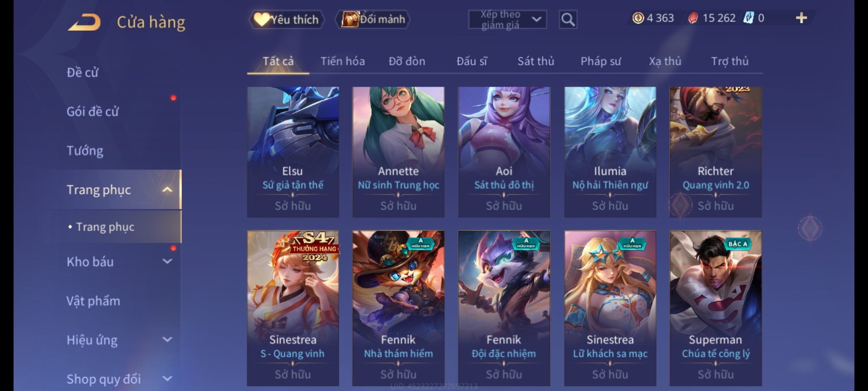Open Superman Chúa tể công lý skin card
868x391 pixels.
715,308
